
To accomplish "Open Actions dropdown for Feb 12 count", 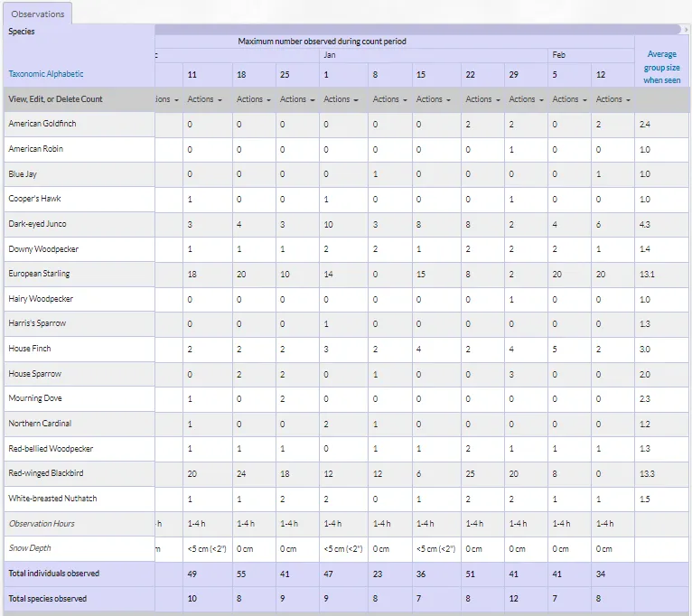I will [x=613, y=99].
